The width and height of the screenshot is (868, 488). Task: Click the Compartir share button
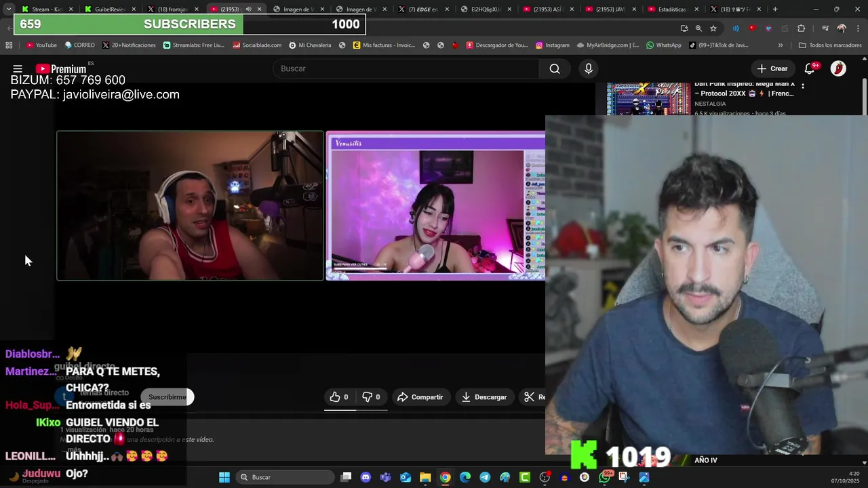point(420,397)
